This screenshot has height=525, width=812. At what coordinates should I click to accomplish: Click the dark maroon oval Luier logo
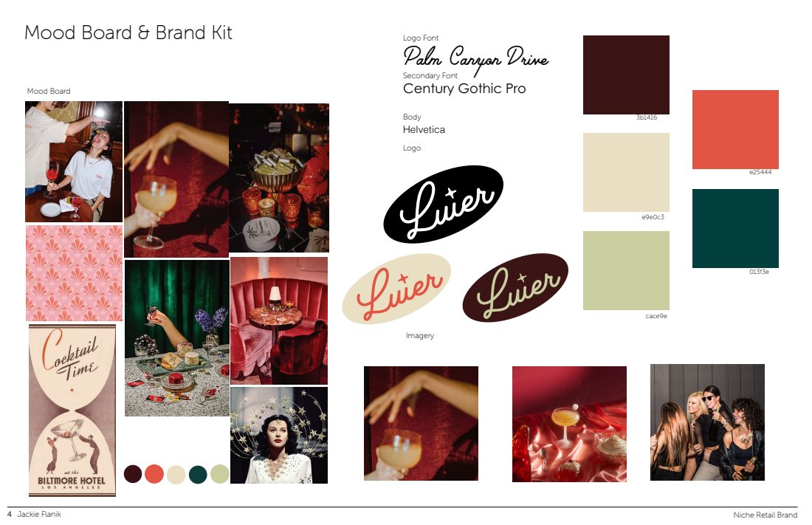pos(515,287)
